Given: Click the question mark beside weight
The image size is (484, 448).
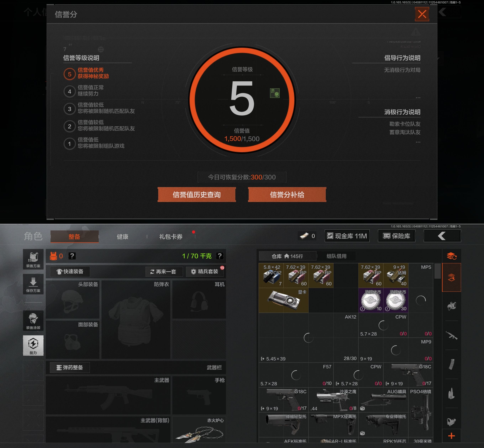Looking at the screenshot, I should pos(220,256).
